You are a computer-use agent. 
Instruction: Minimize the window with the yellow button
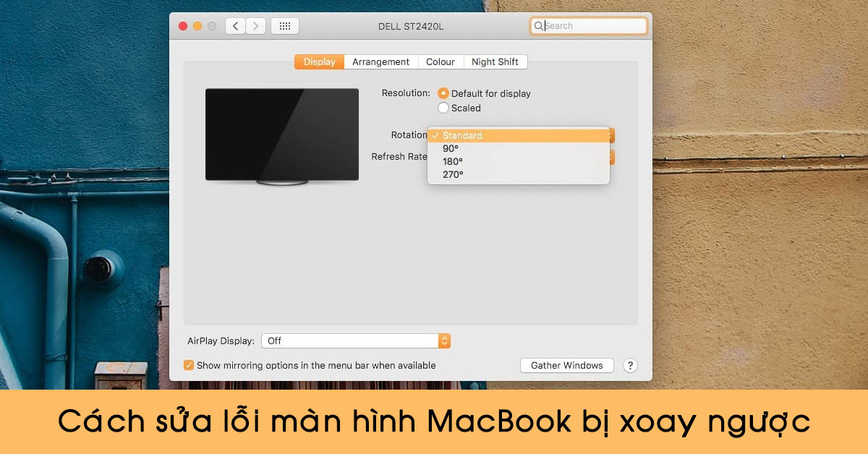(197, 26)
